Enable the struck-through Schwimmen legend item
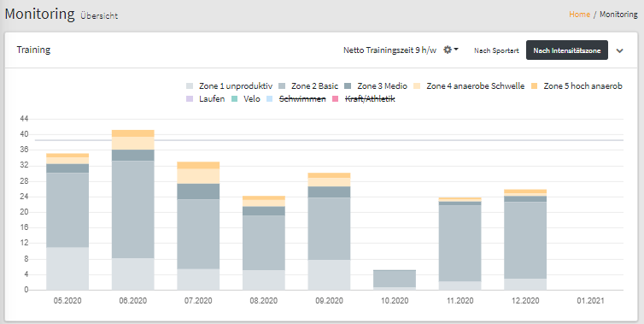This screenshot has width=644, height=324. [296, 99]
